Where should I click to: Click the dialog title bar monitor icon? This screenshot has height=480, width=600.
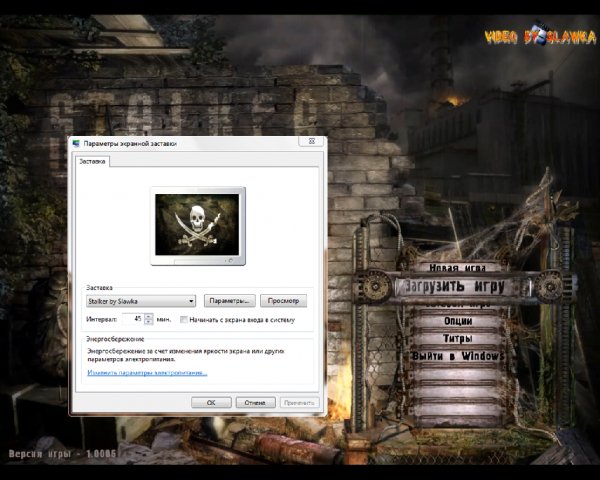(x=76, y=144)
